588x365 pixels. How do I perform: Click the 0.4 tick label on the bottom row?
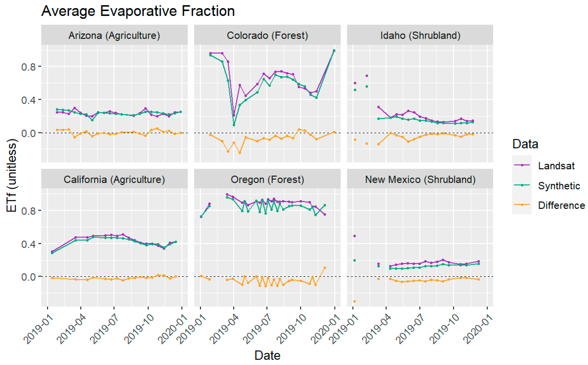(x=28, y=244)
